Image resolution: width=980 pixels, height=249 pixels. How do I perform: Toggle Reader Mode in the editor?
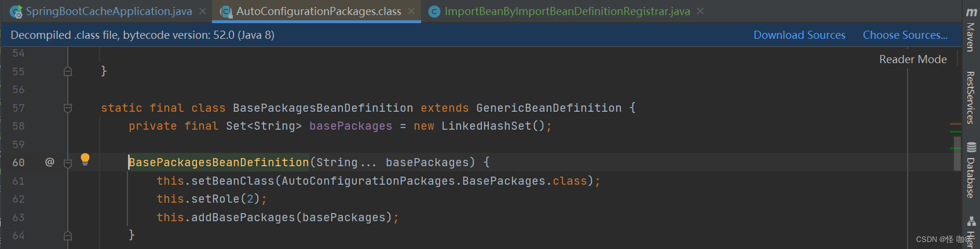coord(913,59)
